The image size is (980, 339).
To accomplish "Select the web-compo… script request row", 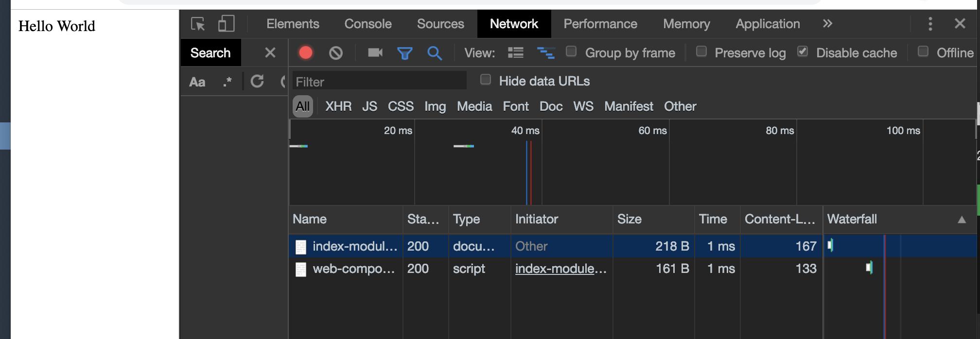I will pos(632,269).
